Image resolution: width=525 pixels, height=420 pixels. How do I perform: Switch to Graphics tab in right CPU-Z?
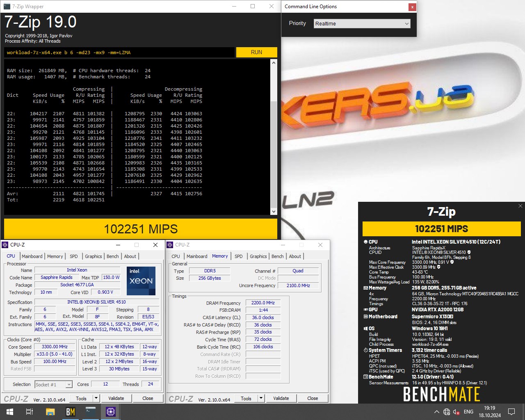coord(258,256)
